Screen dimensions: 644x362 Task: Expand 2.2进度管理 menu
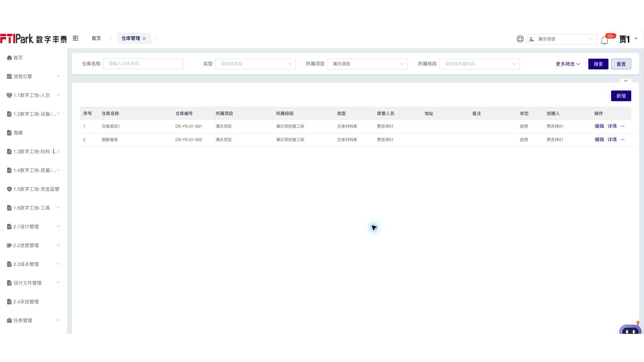(34, 245)
